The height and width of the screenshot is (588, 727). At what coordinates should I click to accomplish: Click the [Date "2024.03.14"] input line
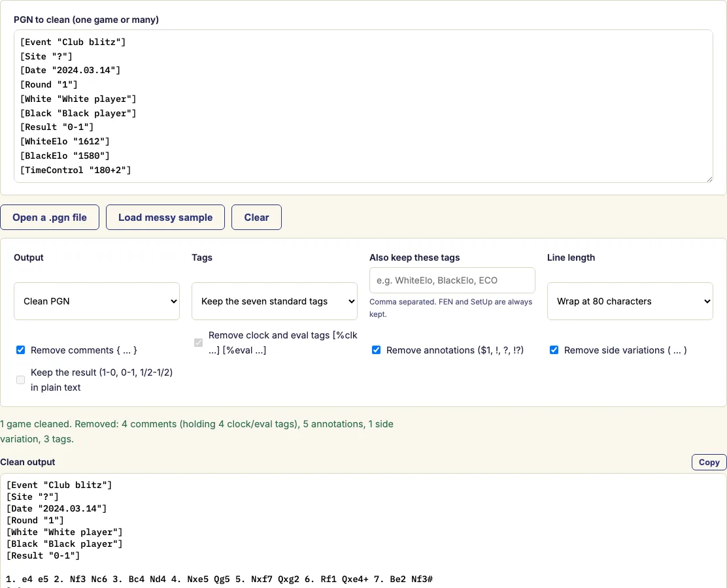pyautogui.click(x=70, y=71)
